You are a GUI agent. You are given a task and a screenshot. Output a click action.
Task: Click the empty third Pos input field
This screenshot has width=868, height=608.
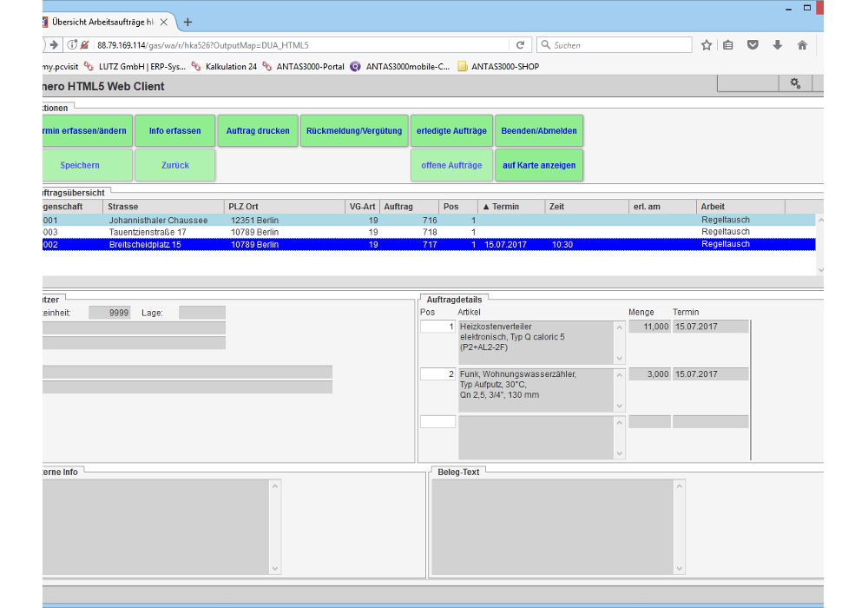point(437,422)
